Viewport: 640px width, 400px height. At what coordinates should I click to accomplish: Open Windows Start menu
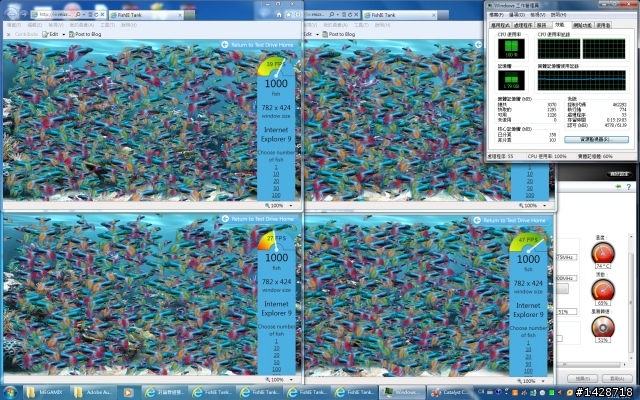point(10,393)
